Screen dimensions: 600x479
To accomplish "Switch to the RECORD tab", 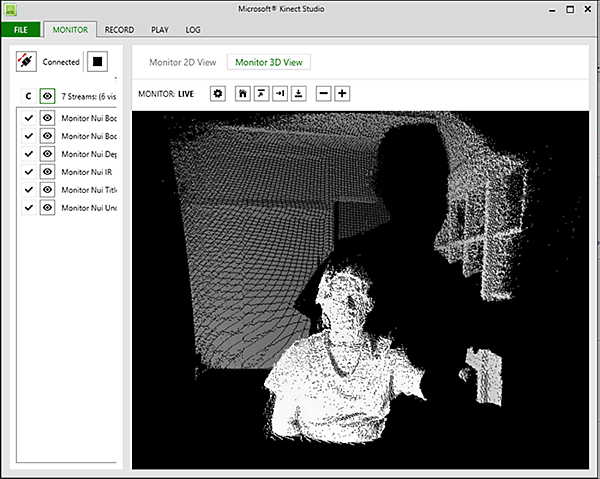I will 119,30.
